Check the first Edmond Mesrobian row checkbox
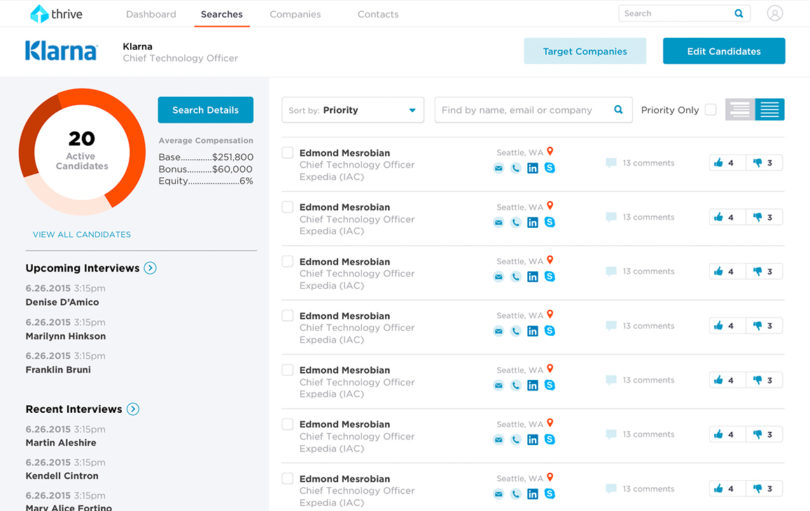This screenshot has width=810, height=511. tap(287, 152)
